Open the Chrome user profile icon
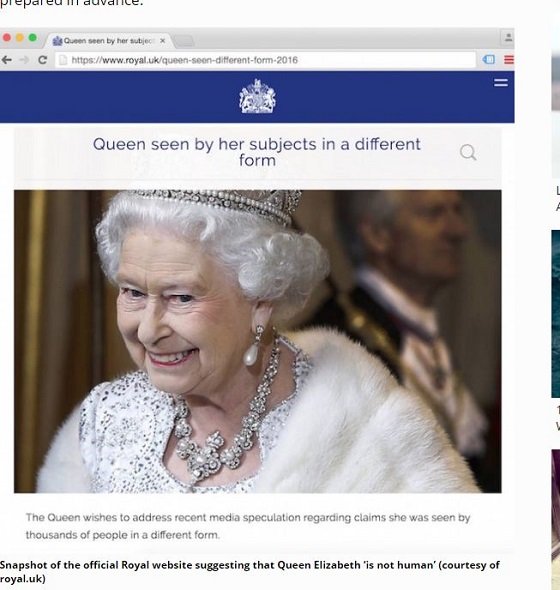 (508, 37)
